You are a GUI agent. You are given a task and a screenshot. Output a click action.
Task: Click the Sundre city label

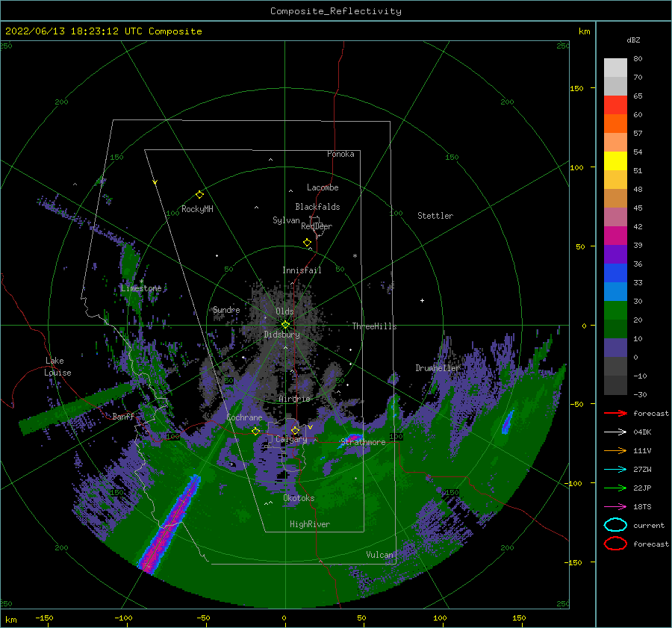(226, 309)
